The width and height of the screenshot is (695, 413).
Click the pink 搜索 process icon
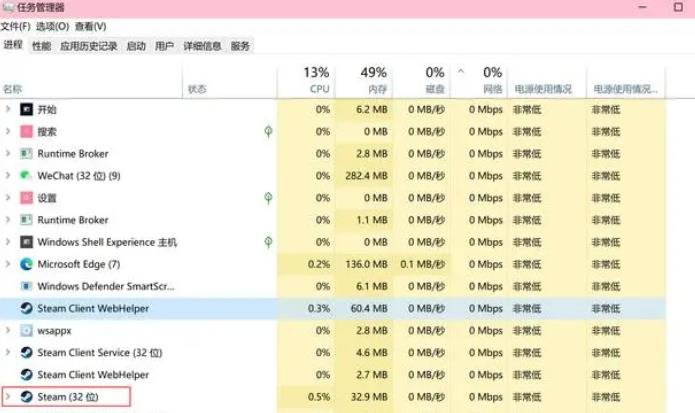pos(27,131)
